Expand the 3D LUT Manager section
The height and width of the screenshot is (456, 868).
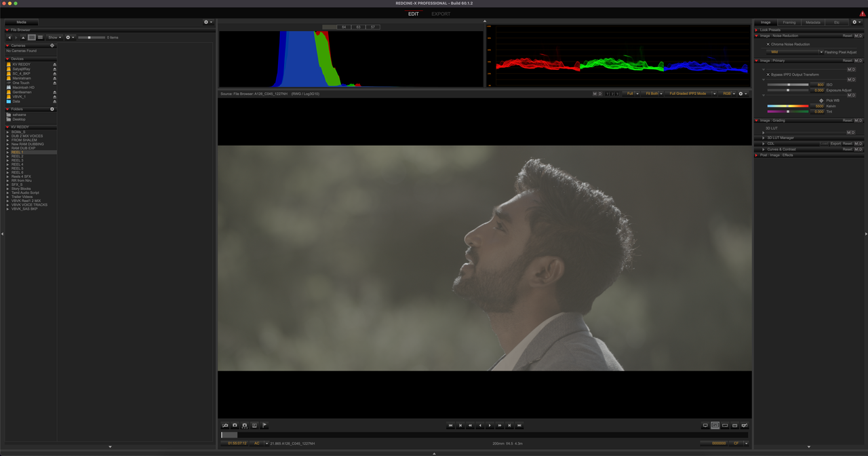pyautogui.click(x=764, y=138)
